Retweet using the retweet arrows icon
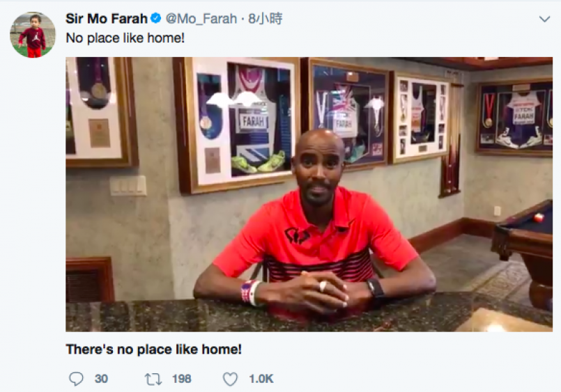 click(153, 379)
